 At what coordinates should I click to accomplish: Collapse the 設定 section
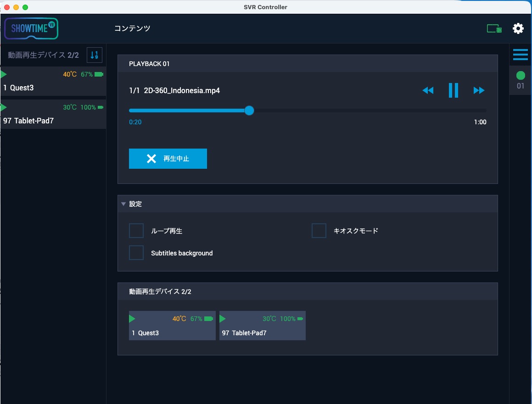tap(123, 204)
